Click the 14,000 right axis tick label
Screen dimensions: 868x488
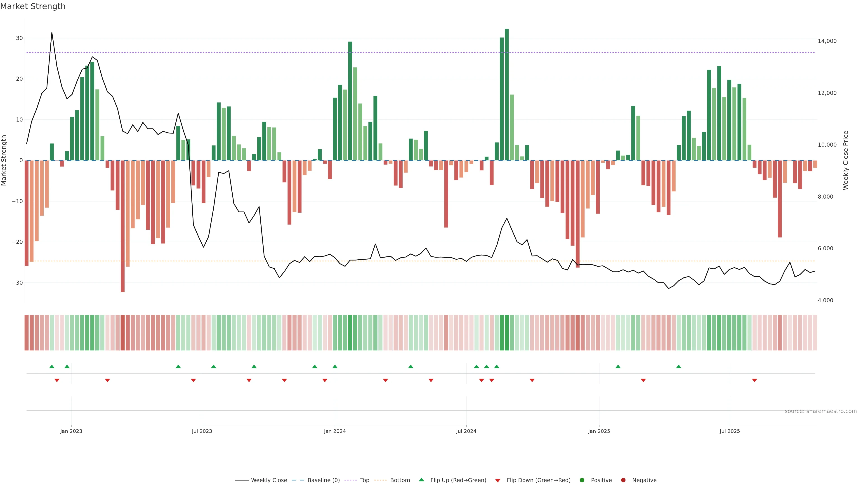pos(827,41)
